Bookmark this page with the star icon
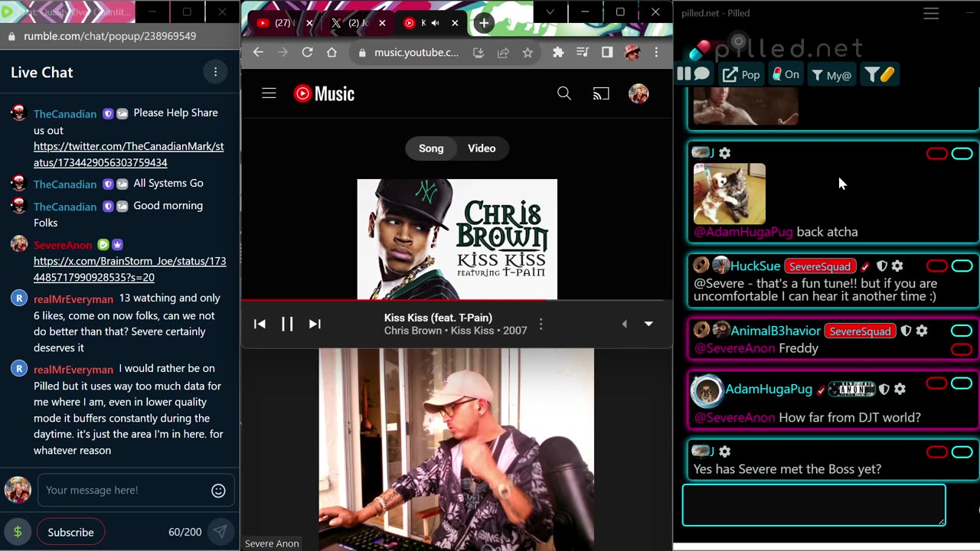The image size is (980, 551). pyautogui.click(x=528, y=53)
